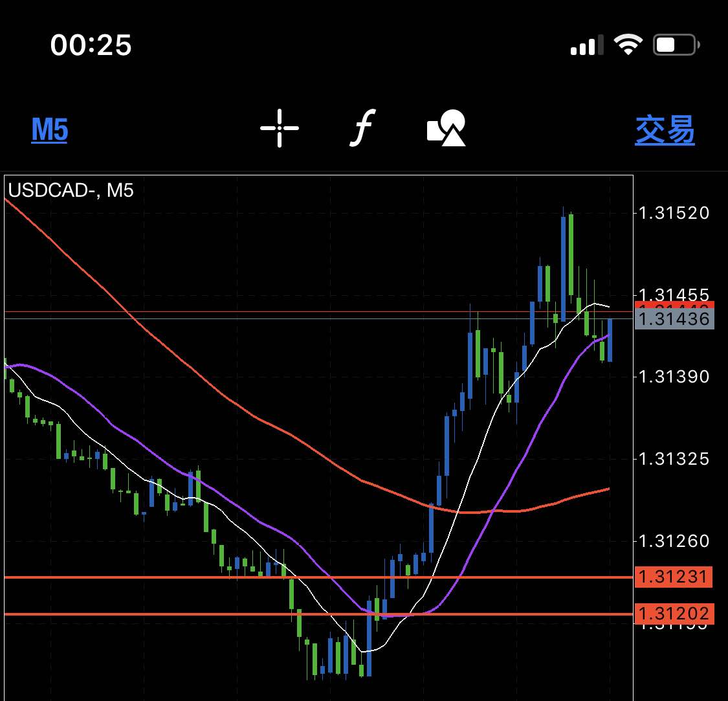
Task: Tap the 交易 trade link
Action: click(x=665, y=130)
